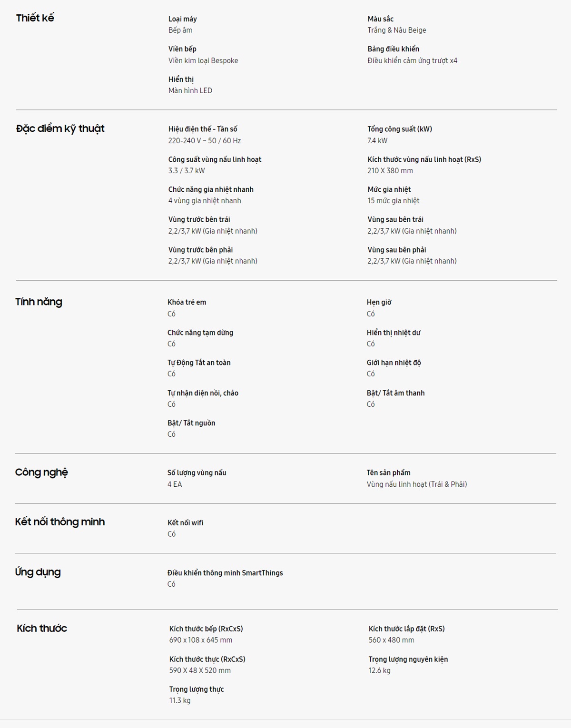This screenshot has height=728, width=571.
Task: Click the Trọng lượng thực label
Action: coord(196,689)
